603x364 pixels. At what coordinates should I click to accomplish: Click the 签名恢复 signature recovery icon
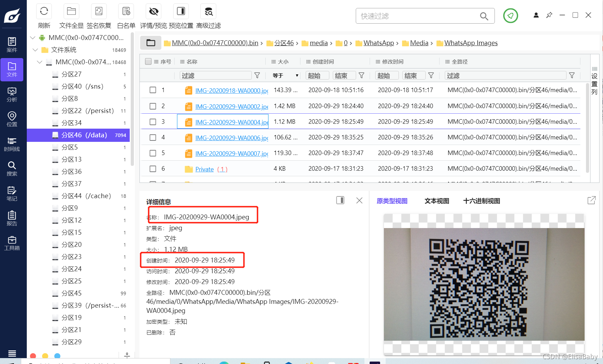pos(99,11)
